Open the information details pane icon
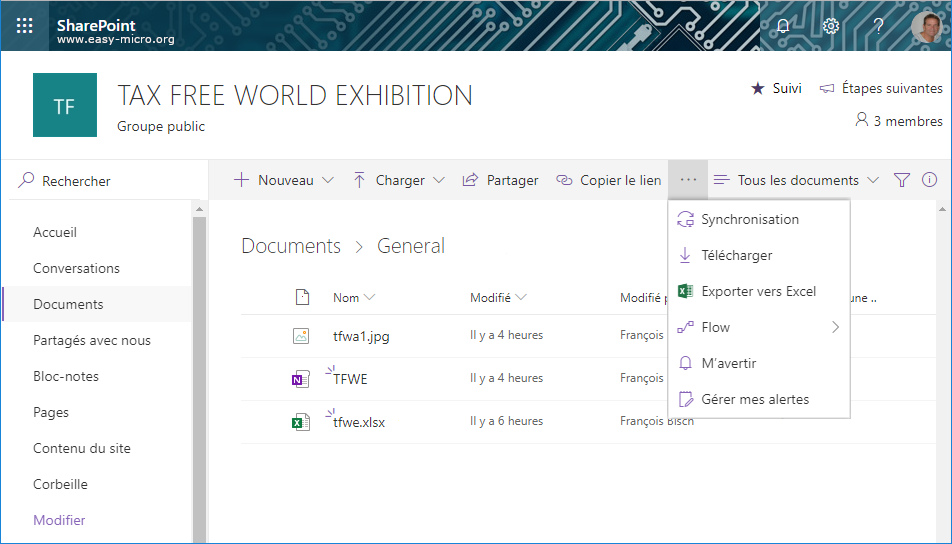Image resolution: width=952 pixels, height=544 pixels. tap(929, 180)
